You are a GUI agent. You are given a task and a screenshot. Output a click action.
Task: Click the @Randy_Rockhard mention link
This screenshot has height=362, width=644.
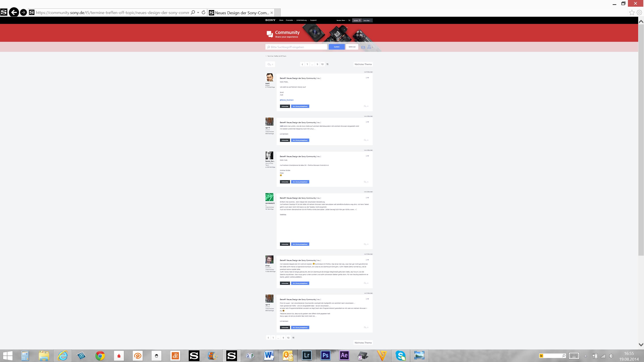coord(286,100)
